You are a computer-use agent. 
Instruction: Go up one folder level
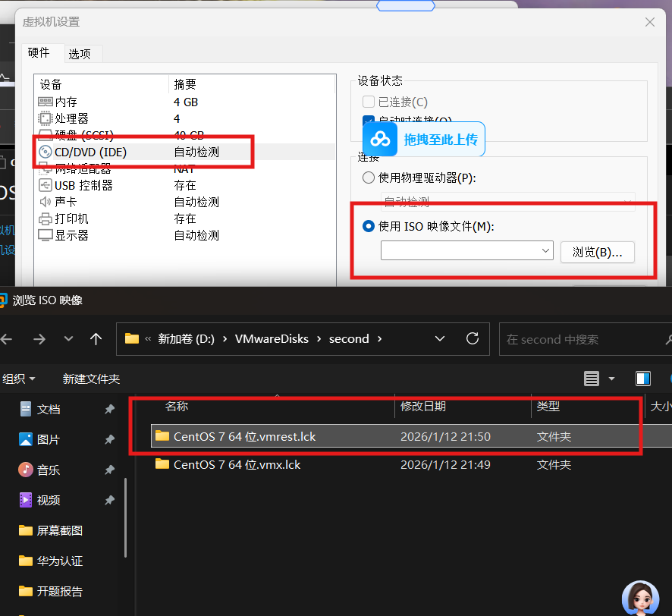coord(96,340)
